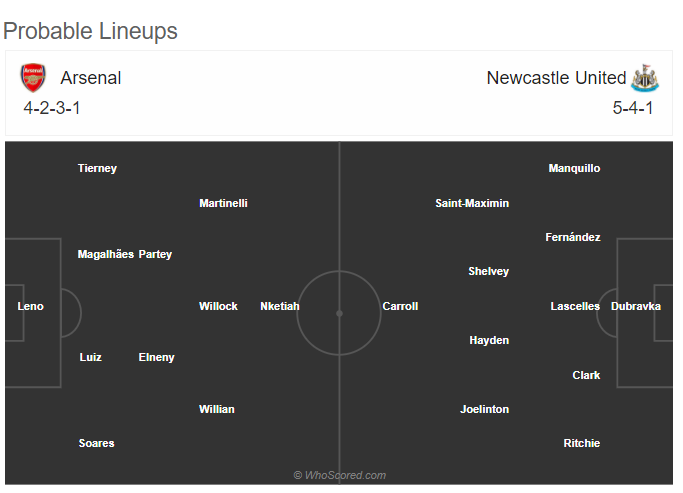The width and height of the screenshot is (683, 493).
Task: Click Saint-Maximin's player label
Action: (472, 203)
